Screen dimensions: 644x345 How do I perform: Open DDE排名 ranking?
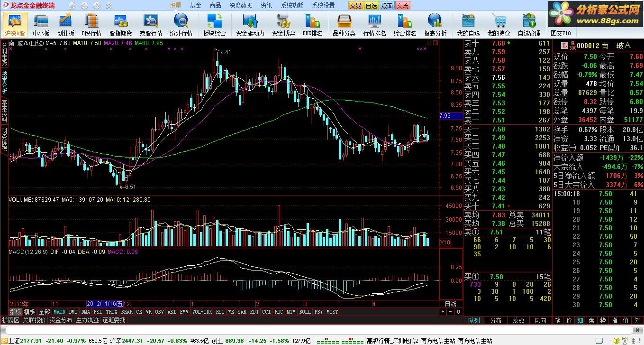313,25
